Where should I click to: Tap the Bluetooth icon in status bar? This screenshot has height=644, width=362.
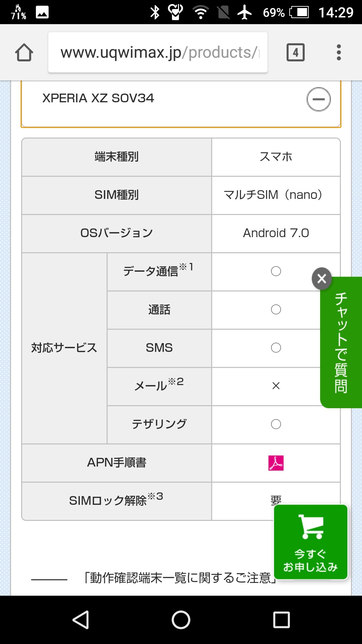(155, 12)
